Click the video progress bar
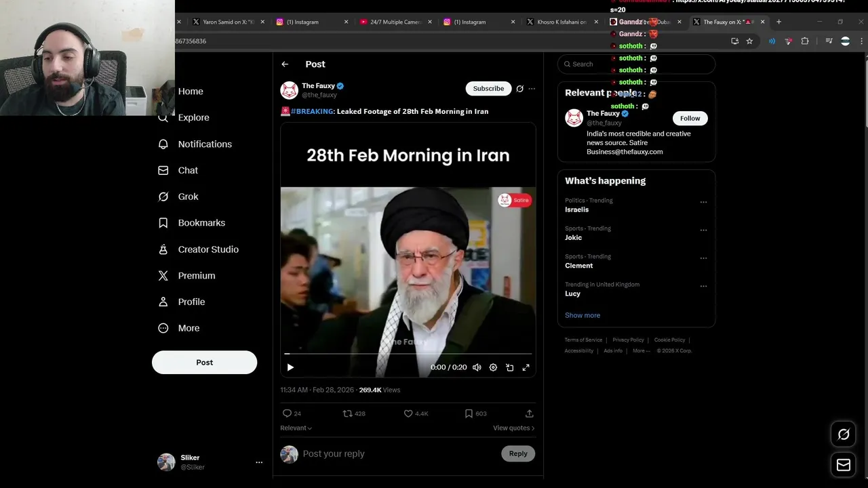This screenshot has height=488, width=868. 408,354
